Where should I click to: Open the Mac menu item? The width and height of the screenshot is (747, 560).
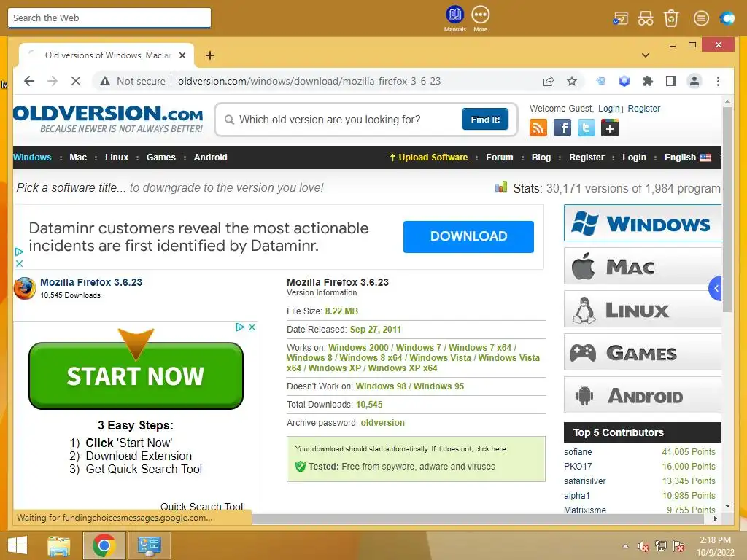(x=78, y=157)
